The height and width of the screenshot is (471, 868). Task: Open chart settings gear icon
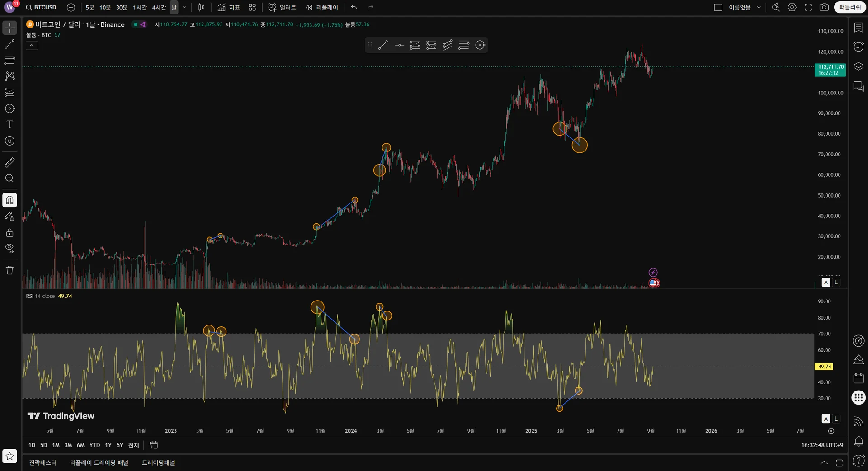point(792,7)
